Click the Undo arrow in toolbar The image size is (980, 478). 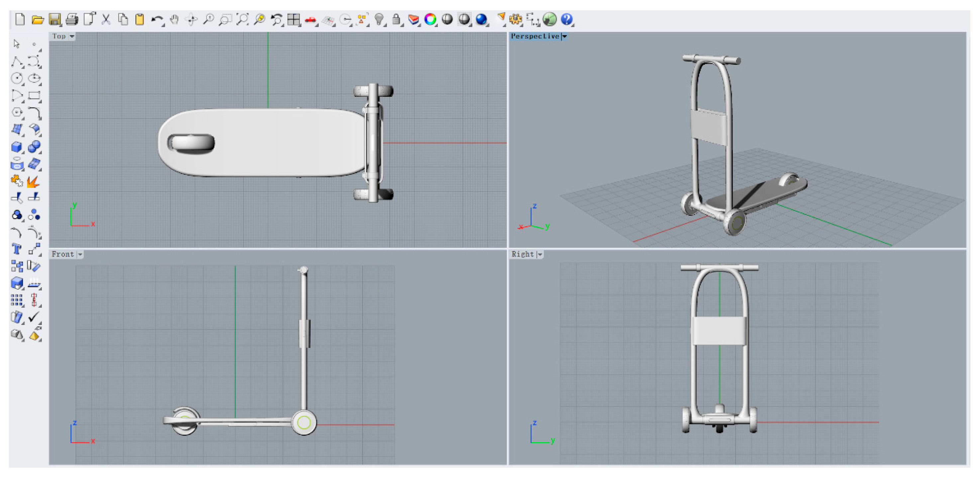click(x=156, y=19)
